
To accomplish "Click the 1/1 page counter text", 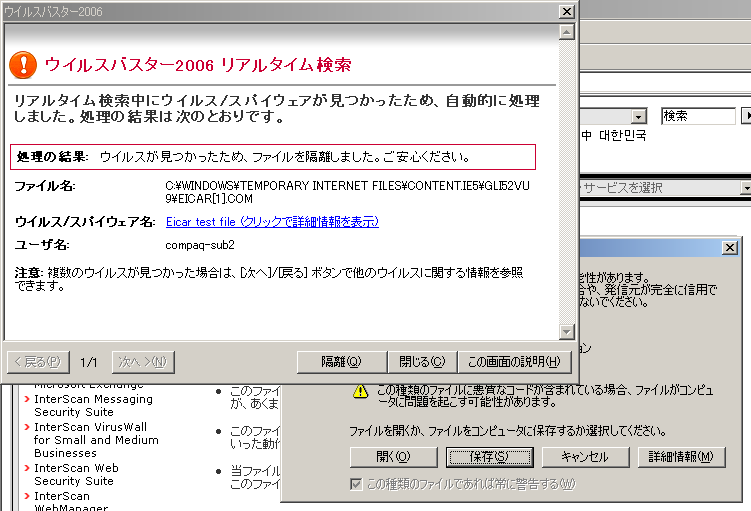I will 89,363.
